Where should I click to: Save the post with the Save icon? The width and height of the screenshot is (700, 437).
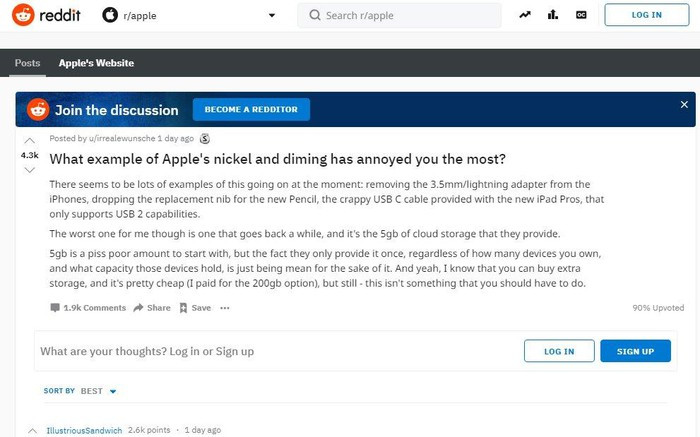pos(195,308)
